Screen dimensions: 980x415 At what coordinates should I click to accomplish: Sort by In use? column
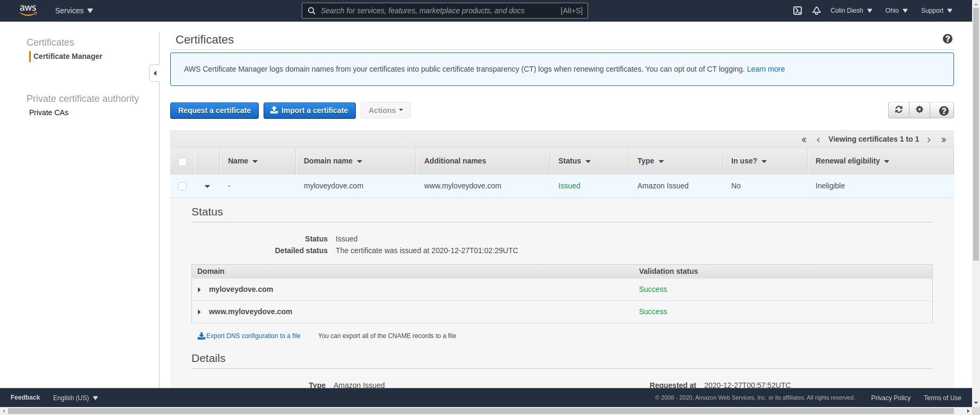click(749, 161)
